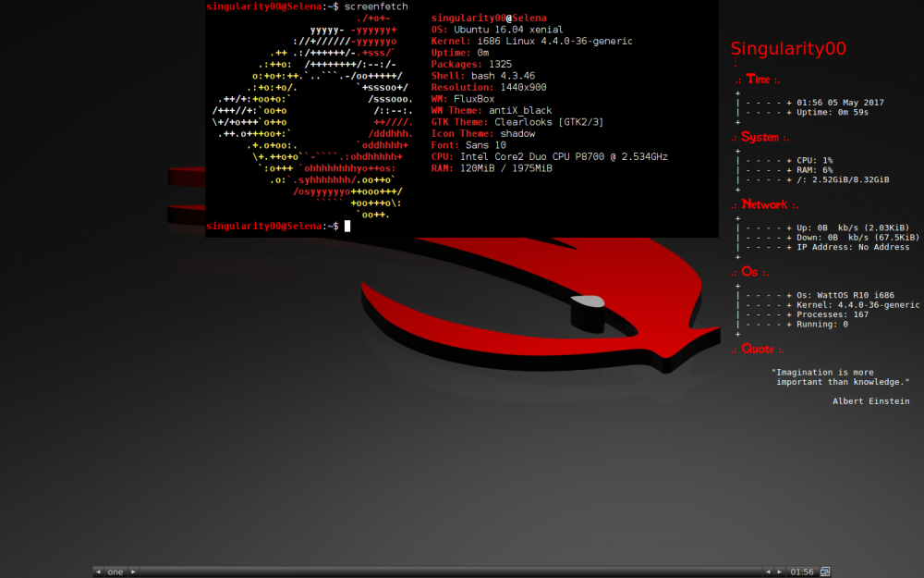Click "Resolution: 1440x900" in the terminal

(489, 87)
